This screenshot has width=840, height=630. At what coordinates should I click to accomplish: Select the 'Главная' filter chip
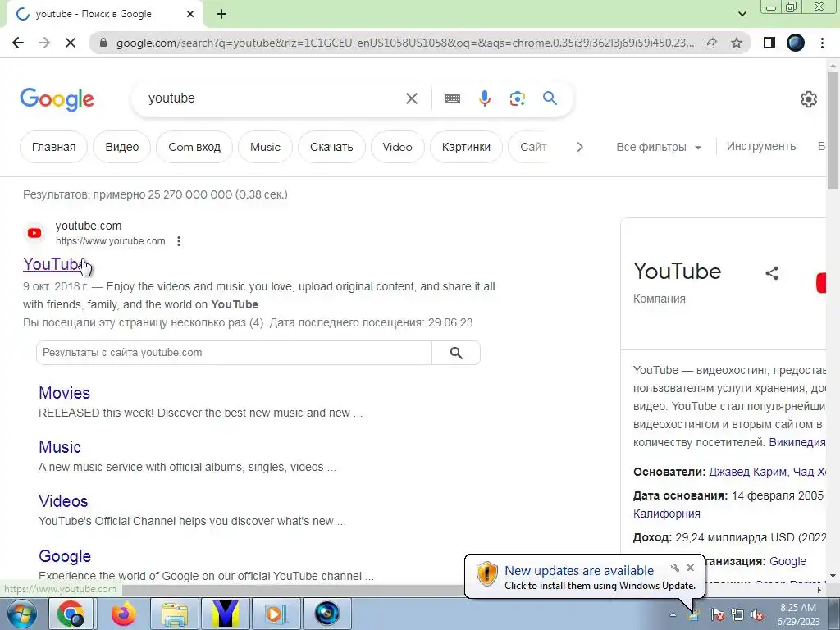click(x=53, y=147)
